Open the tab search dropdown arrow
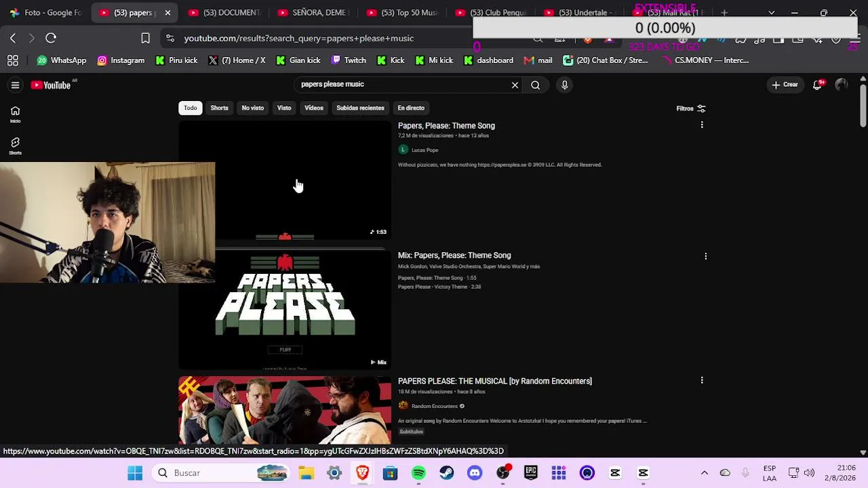 [x=771, y=13]
